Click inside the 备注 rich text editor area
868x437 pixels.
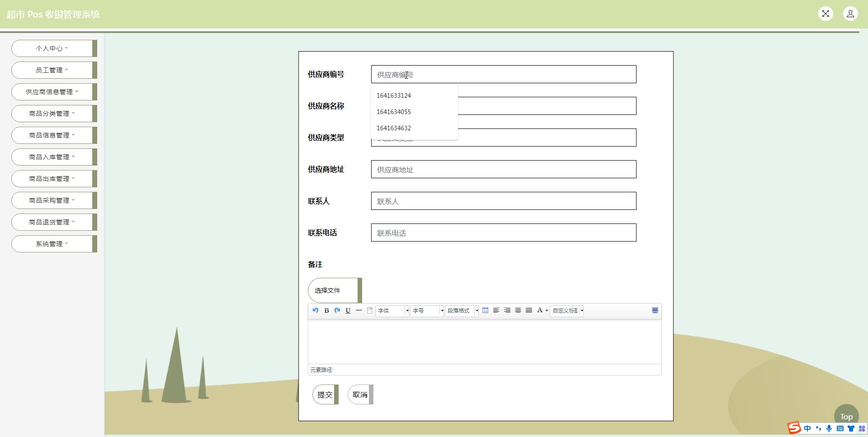(x=485, y=342)
